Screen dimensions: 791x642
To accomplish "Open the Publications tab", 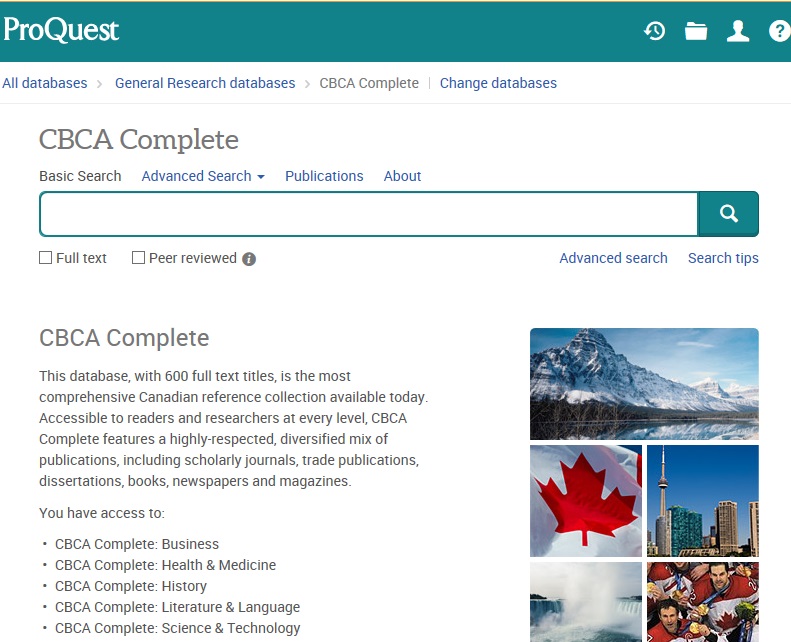I will (324, 176).
